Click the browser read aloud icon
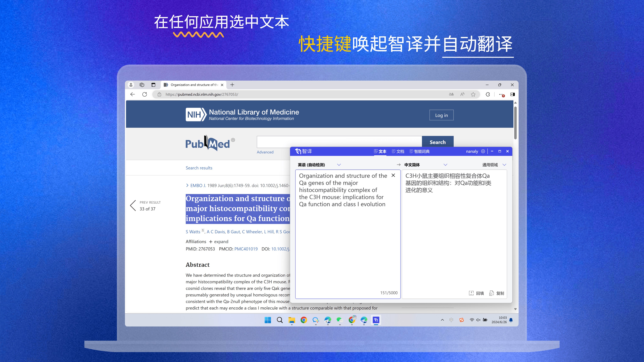This screenshot has width=644, height=362. [x=462, y=94]
